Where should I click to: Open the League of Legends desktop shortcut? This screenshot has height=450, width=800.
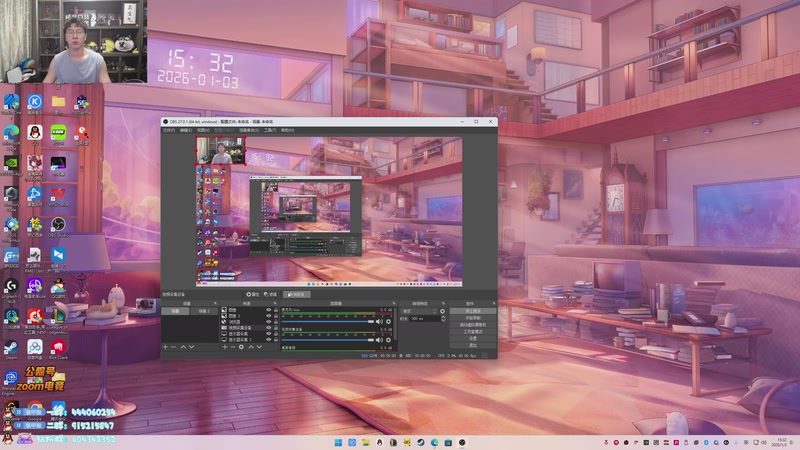click(x=58, y=318)
